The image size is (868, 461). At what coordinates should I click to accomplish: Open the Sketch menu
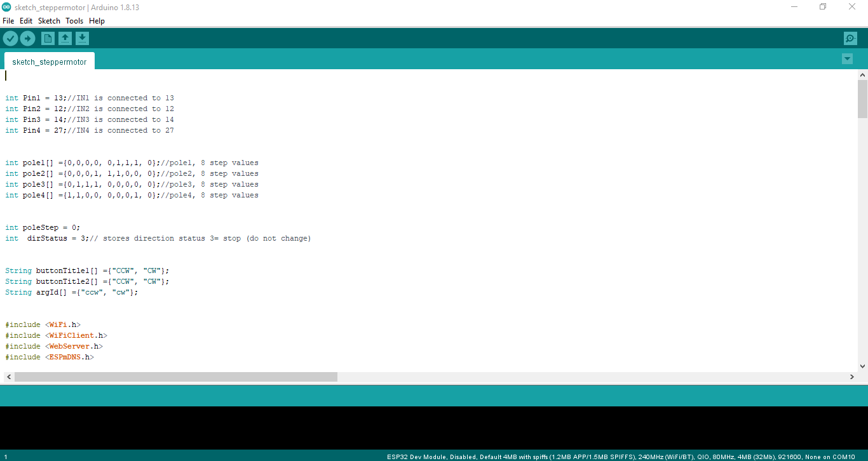[49, 20]
